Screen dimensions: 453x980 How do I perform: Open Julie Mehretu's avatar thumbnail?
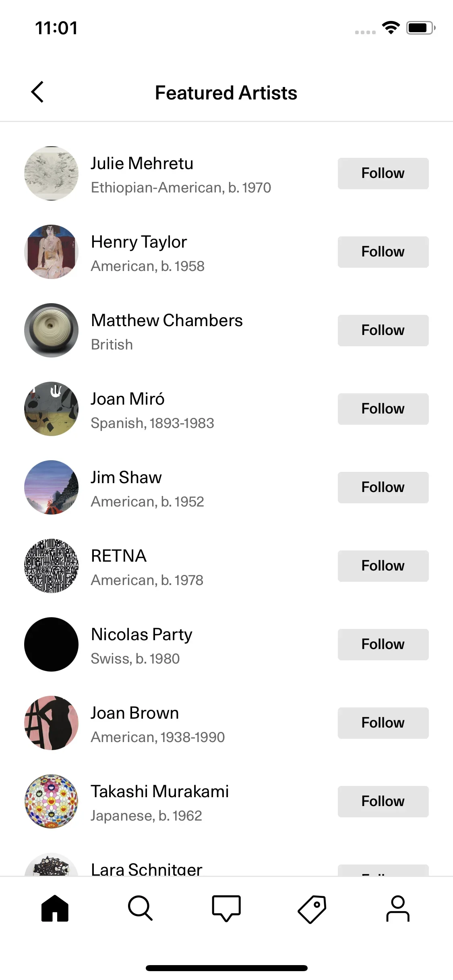click(51, 173)
